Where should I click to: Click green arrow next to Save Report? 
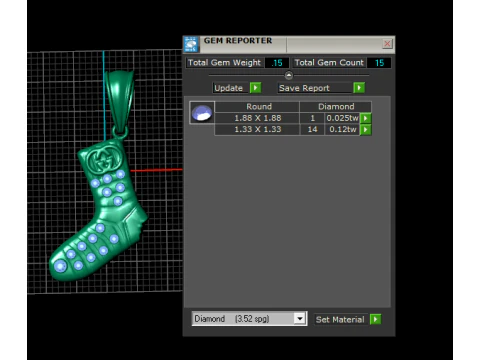click(359, 88)
